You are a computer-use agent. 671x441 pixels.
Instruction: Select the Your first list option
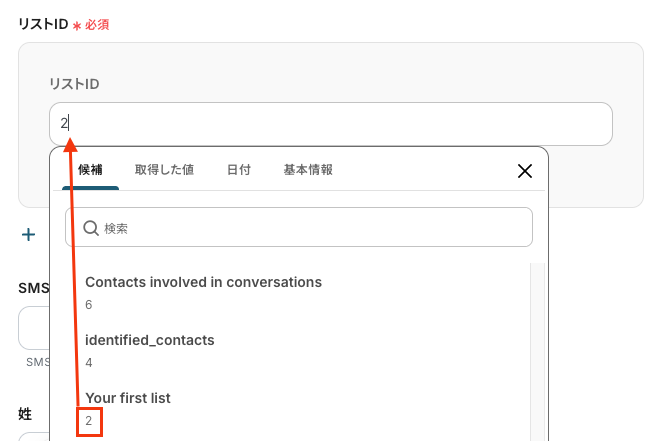[x=128, y=398]
